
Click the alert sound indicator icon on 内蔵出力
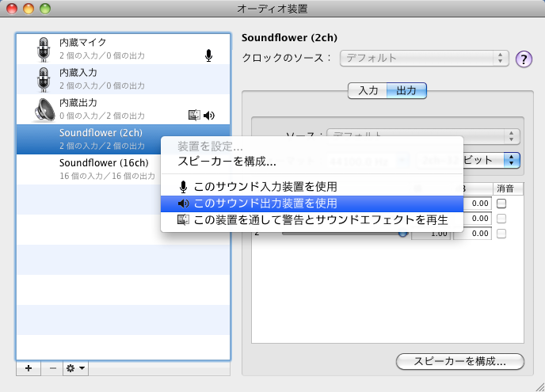point(194,115)
